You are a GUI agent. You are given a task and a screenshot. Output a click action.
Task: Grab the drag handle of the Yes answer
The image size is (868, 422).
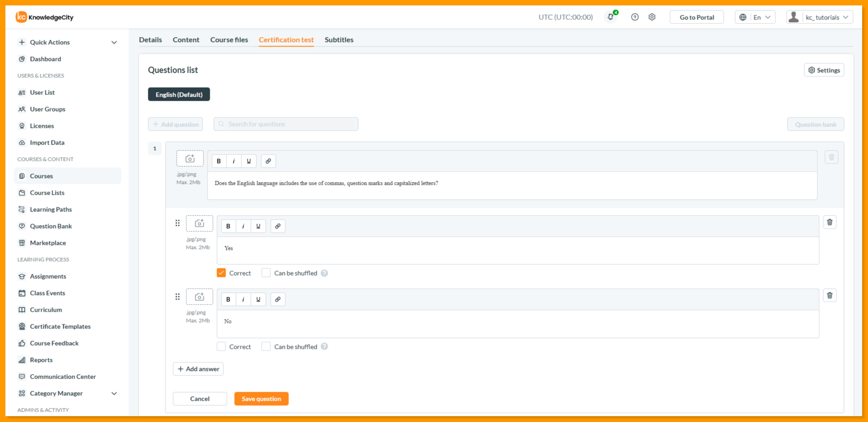[177, 223]
